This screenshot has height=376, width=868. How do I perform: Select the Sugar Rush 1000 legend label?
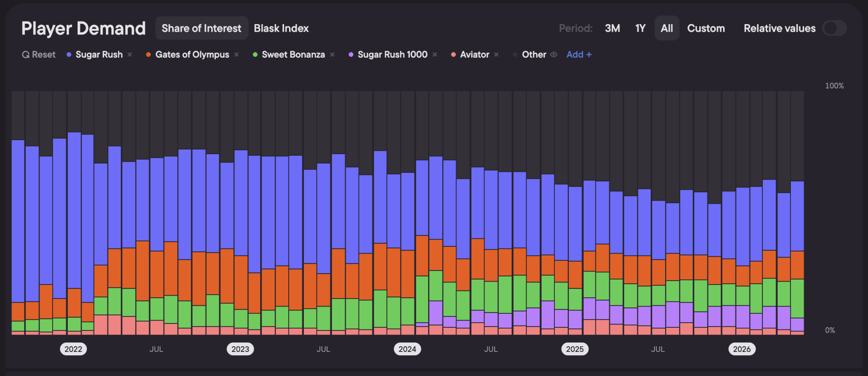392,55
